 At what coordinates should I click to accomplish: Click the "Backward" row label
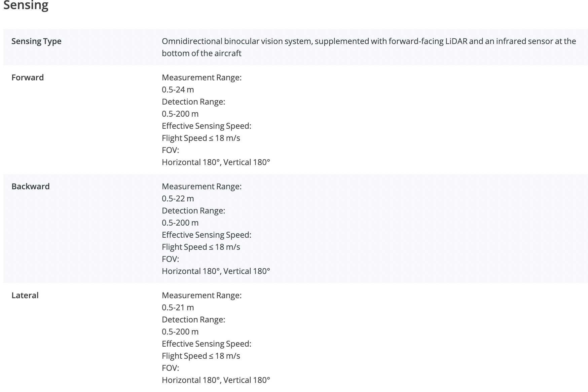(x=31, y=186)
